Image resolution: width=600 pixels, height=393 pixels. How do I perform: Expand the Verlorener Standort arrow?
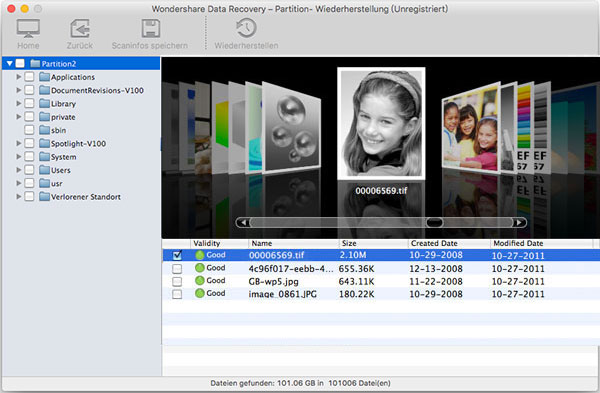[x=18, y=197]
